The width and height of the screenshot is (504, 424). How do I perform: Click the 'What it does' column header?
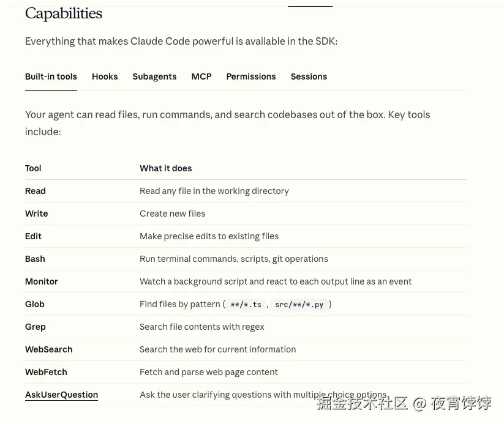click(165, 168)
